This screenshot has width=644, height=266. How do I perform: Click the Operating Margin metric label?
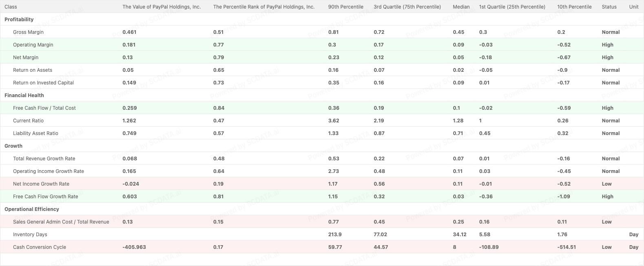pos(33,45)
